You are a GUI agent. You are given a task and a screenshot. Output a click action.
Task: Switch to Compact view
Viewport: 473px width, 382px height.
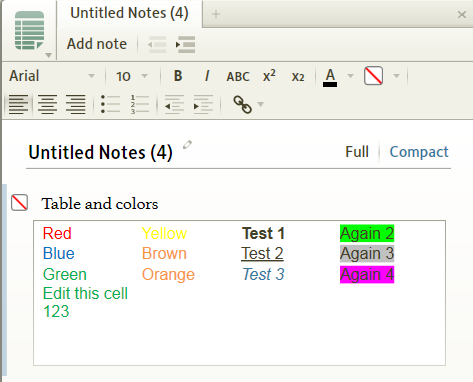419,152
